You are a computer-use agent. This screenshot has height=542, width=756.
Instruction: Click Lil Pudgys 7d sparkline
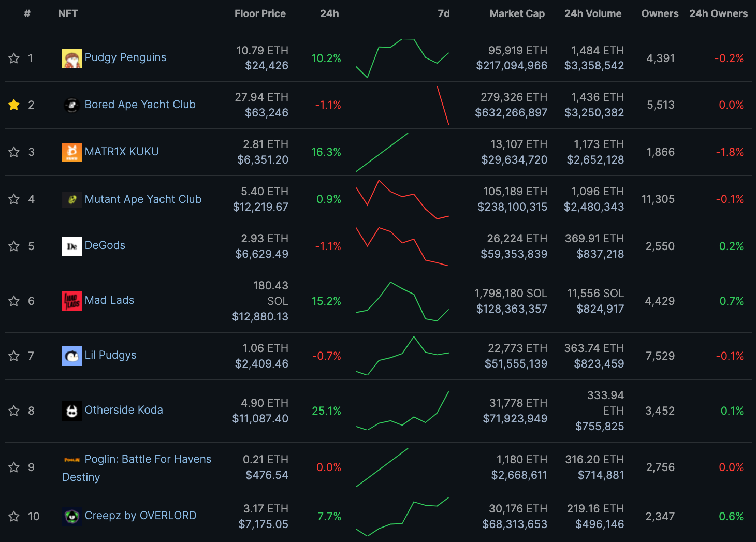coord(402,356)
